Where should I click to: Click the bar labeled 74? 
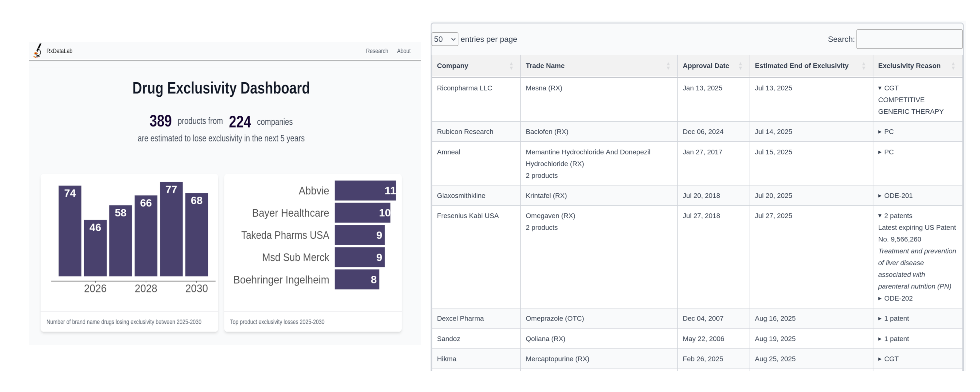(70, 231)
